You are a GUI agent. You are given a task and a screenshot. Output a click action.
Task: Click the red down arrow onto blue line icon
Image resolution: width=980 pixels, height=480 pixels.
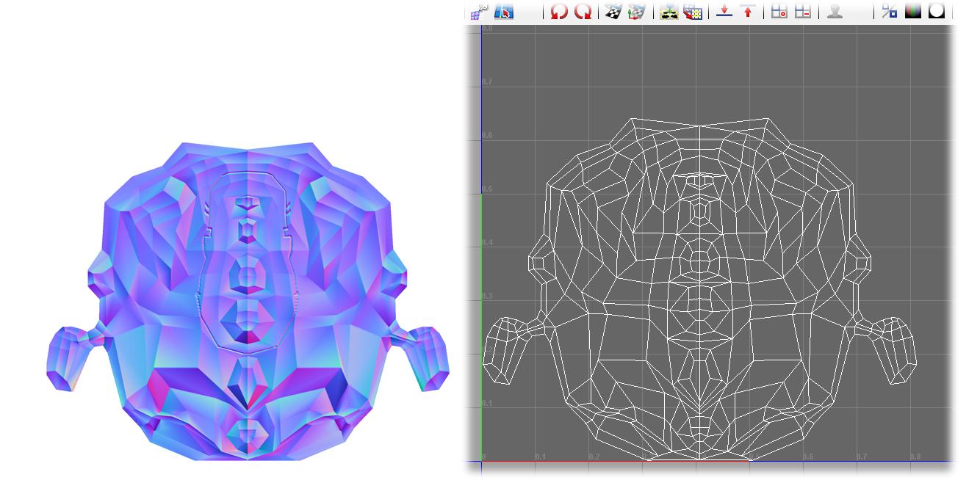pyautogui.click(x=724, y=11)
